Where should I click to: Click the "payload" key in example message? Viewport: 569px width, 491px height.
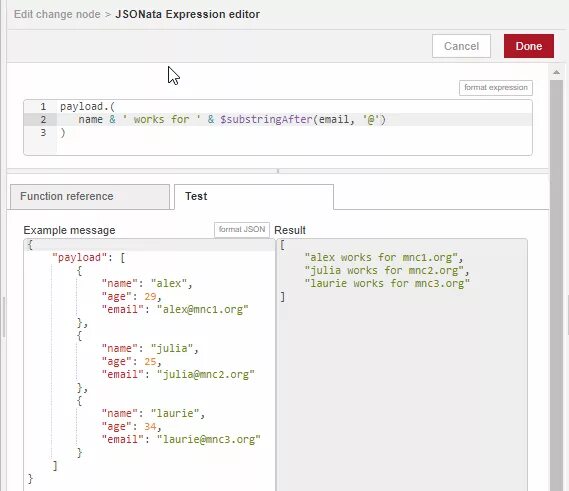tap(79, 258)
